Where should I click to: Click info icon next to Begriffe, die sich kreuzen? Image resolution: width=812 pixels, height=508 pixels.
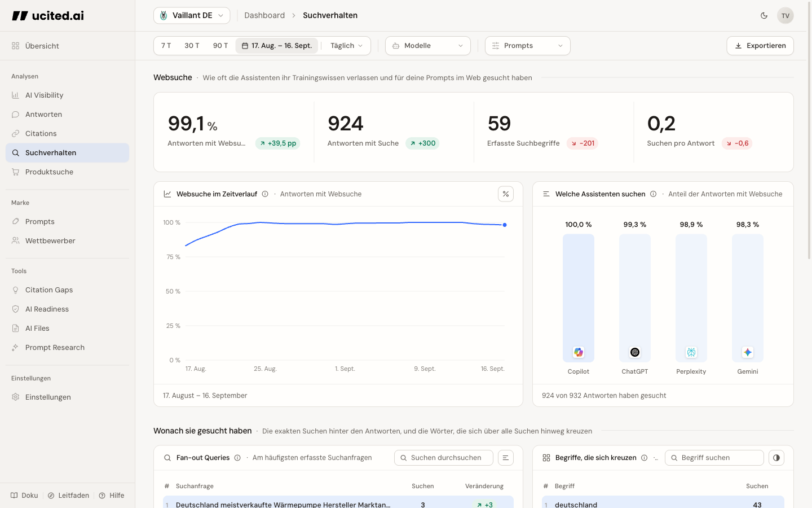[x=644, y=458]
